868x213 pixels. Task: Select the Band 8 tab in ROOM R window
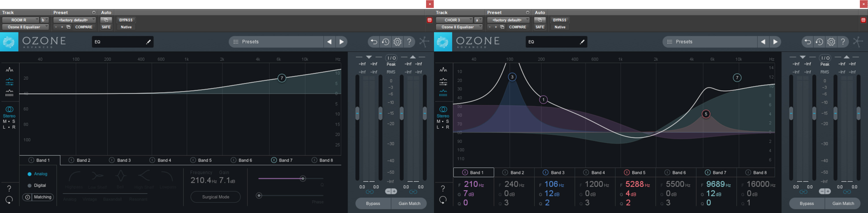click(322, 160)
